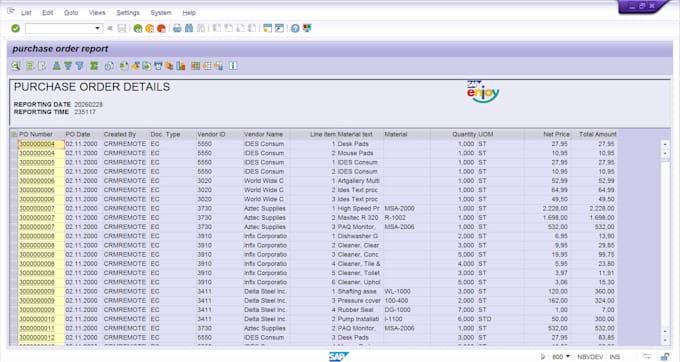Expand the system info dropdown next to 800
The width and height of the screenshot is (680, 362).
tap(568, 357)
